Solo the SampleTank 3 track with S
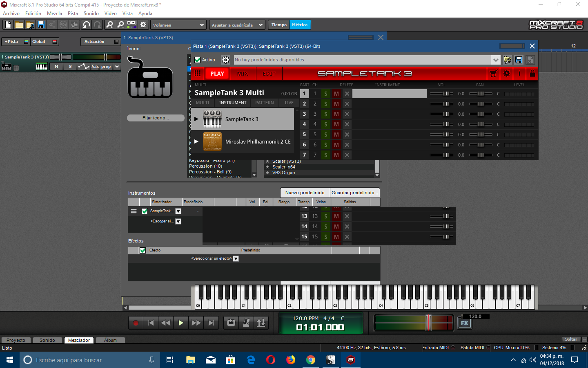Viewport: 588px width, 368px height. click(70, 66)
